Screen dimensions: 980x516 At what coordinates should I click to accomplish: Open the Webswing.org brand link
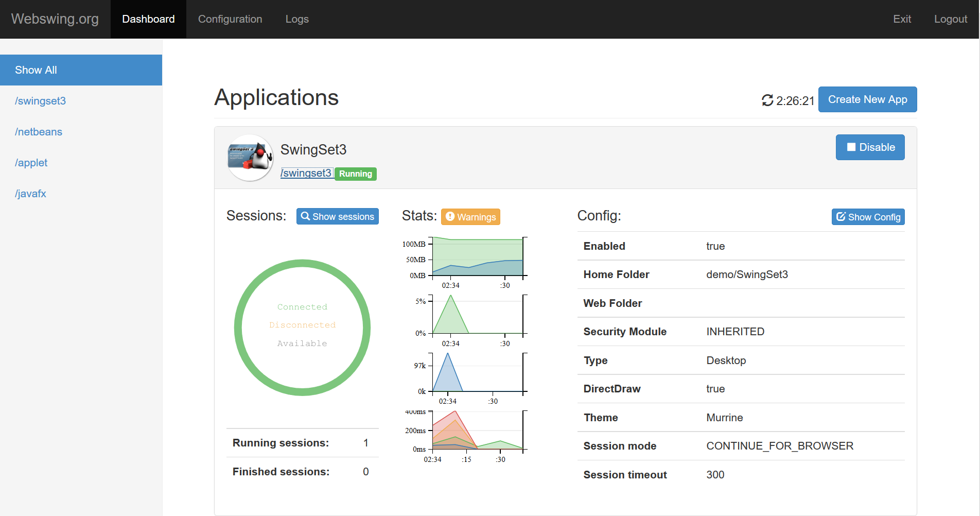(55, 19)
